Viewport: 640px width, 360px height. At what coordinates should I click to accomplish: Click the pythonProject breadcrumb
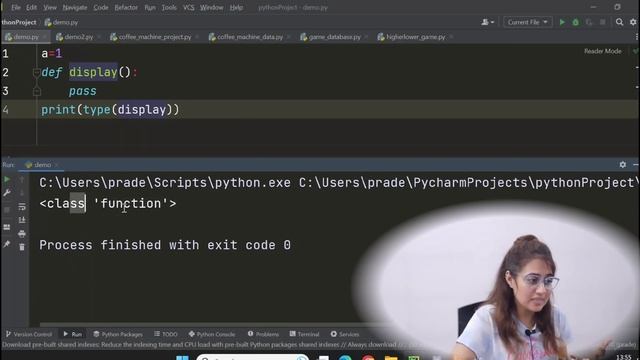coord(19,22)
